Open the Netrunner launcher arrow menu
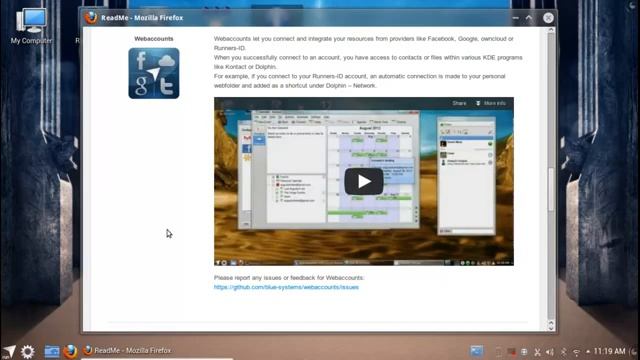This screenshot has height=360, width=640. tap(9, 351)
